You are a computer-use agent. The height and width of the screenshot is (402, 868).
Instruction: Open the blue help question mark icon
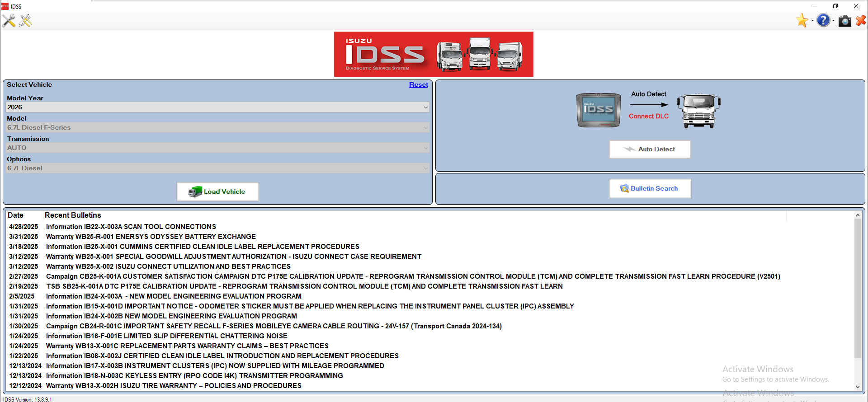(x=824, y=20)
